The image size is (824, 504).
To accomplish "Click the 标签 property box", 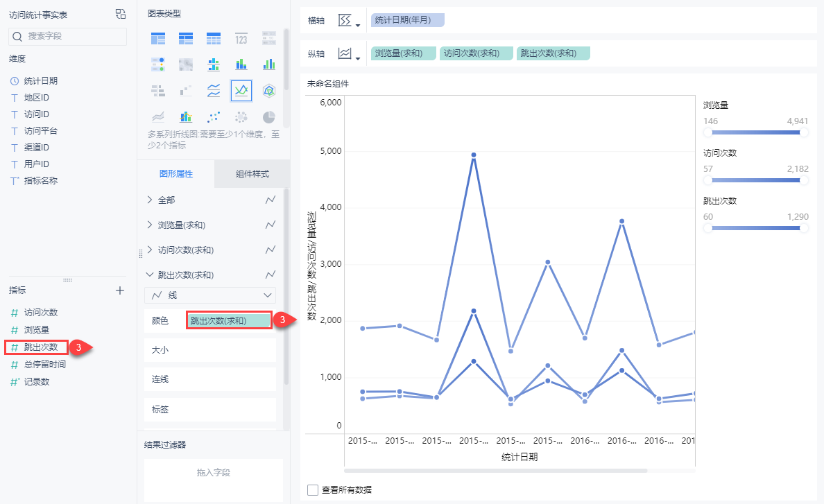I will click(x=210, y=410).
